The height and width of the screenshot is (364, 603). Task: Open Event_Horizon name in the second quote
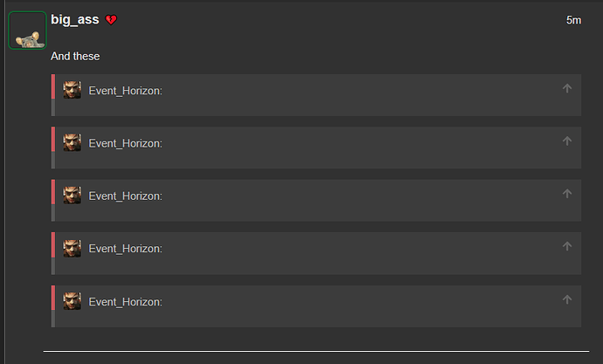[125, 143]
